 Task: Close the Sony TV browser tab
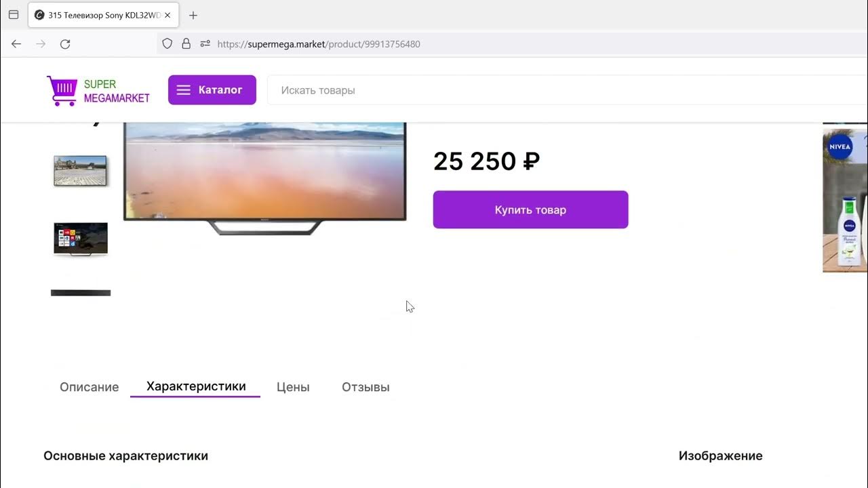click(167, 15)
